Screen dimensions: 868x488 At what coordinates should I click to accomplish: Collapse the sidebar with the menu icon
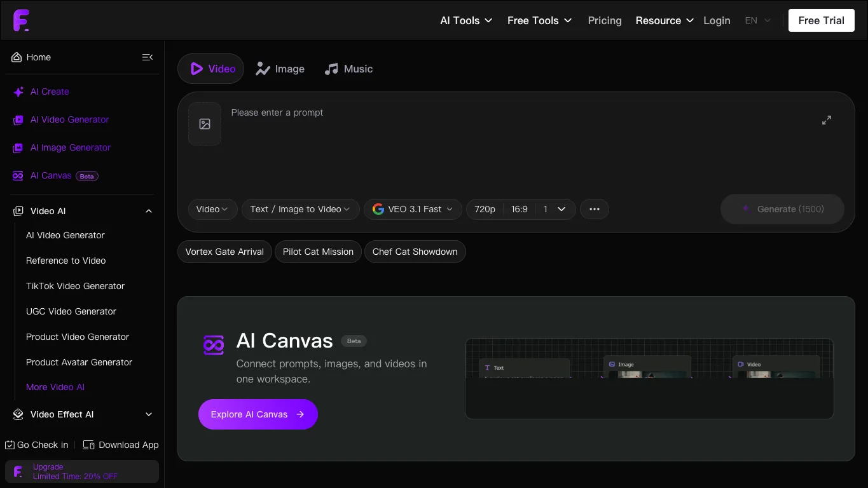[148, 57]
